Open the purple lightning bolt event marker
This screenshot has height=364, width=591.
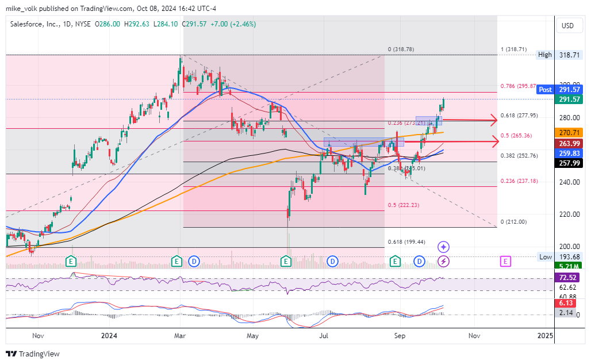pos(443,261)
